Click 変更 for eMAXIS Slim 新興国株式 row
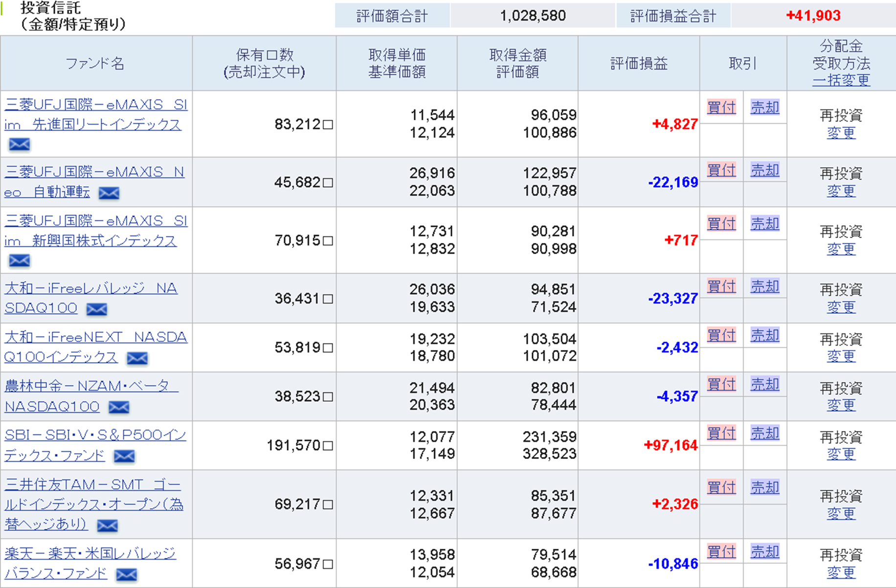The width and height of the screenshot is (896, 588). click(841, 249)
